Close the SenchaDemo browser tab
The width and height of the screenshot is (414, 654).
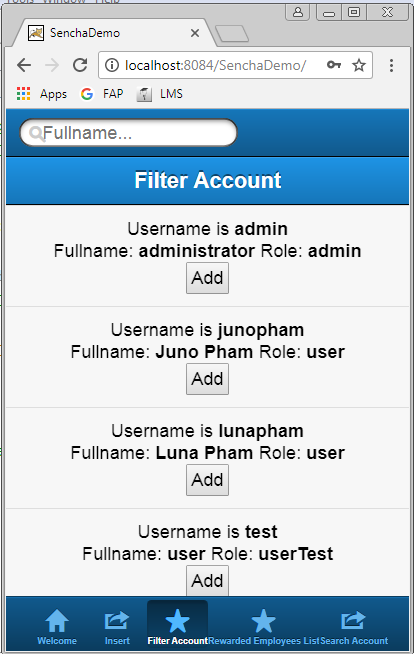click(x=195, y=33)
